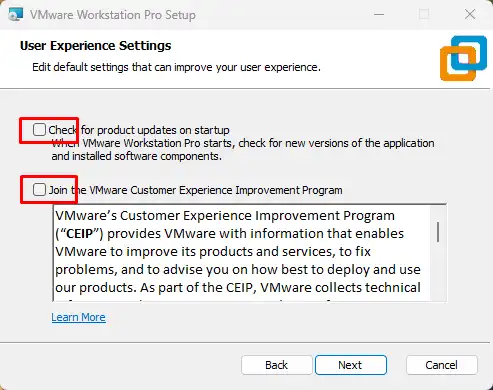
Task: Enable the product updates on startup checkbox
Action: (39, 129)
